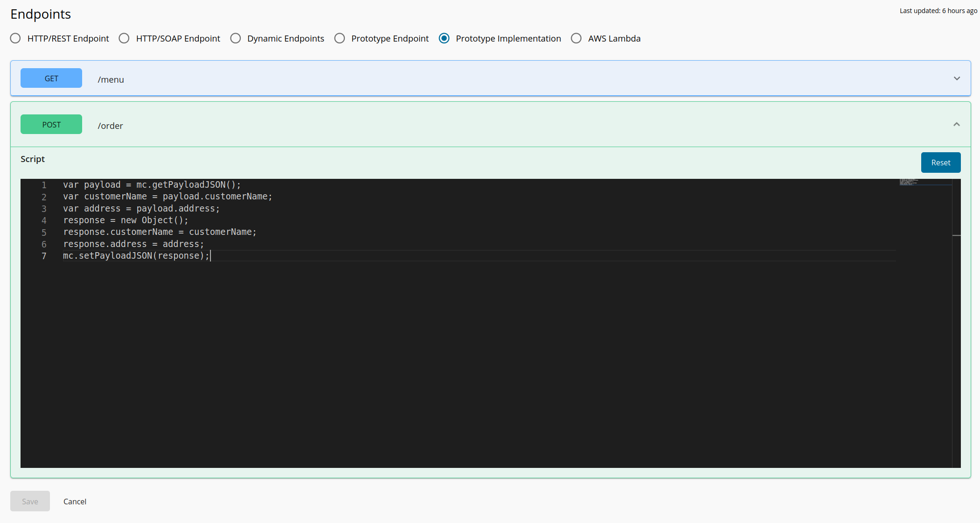
Task: Select AWS Lambda radio button
Action: coord(576,38)
